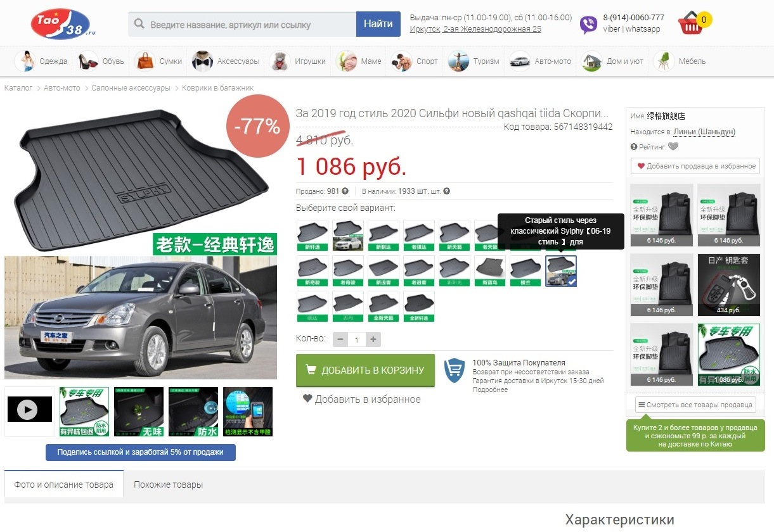
Task: Click Смотреть все товары продавца button
Action: [x=695, y=405]
